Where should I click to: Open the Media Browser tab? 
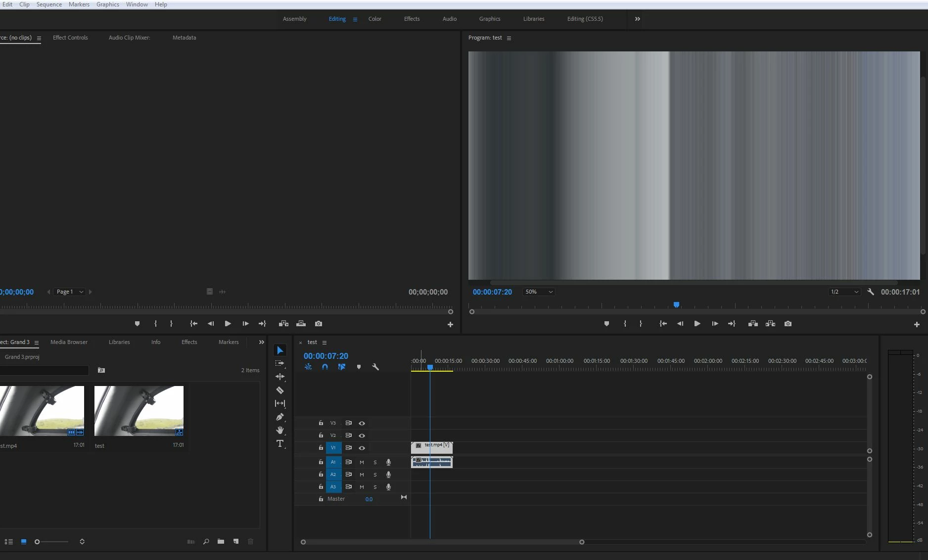[69, 342]
